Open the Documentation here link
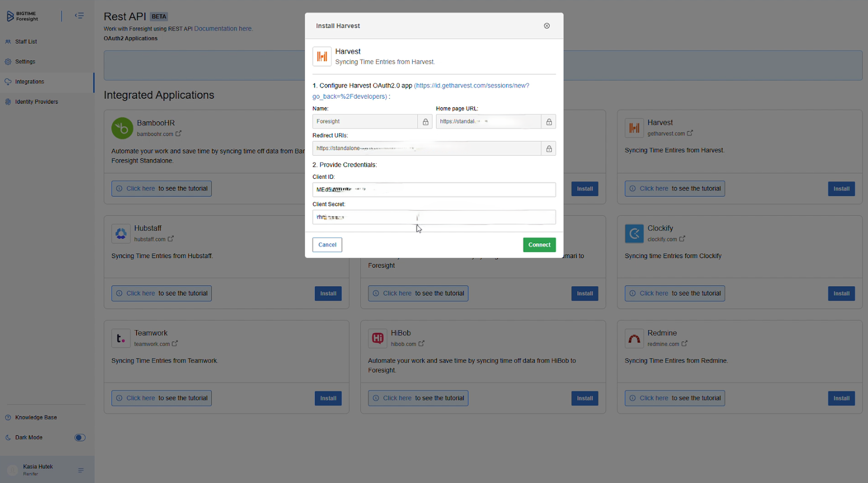 click(x=223, y=29)
